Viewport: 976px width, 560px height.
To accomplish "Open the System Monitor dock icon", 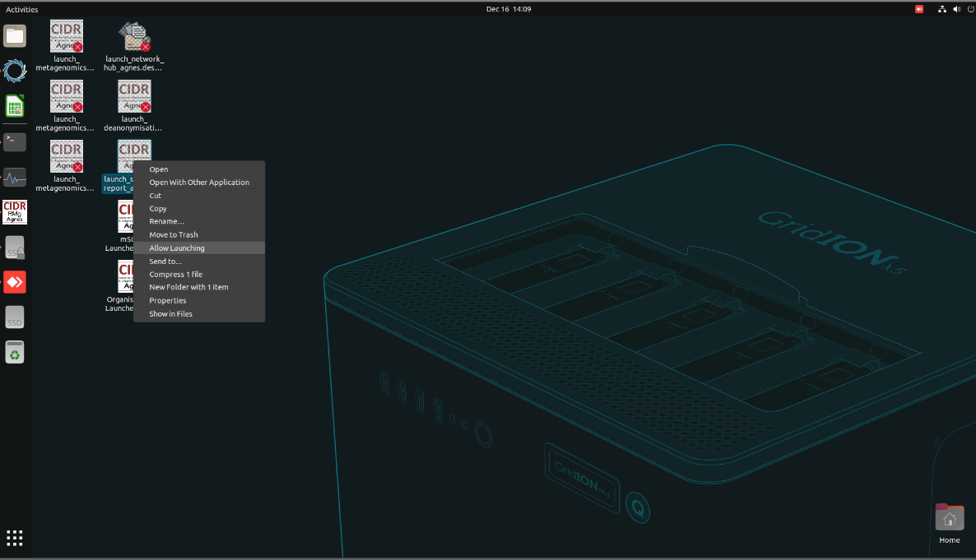I will click(15, 177).
